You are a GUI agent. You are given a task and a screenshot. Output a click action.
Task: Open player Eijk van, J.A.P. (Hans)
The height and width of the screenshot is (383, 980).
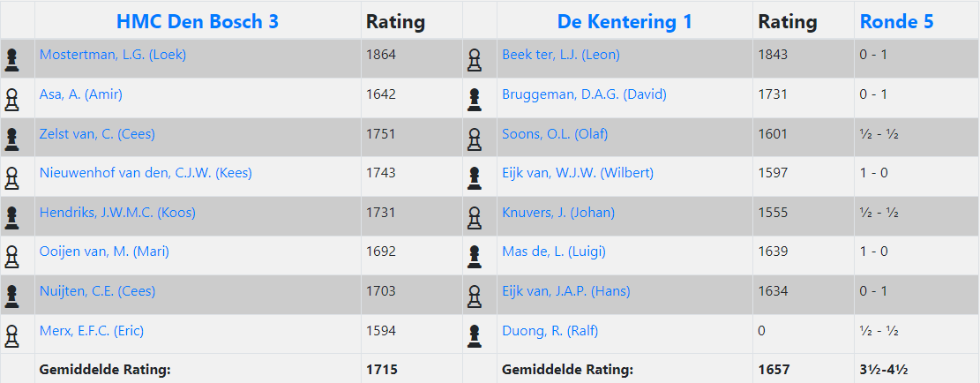point(566,291)
